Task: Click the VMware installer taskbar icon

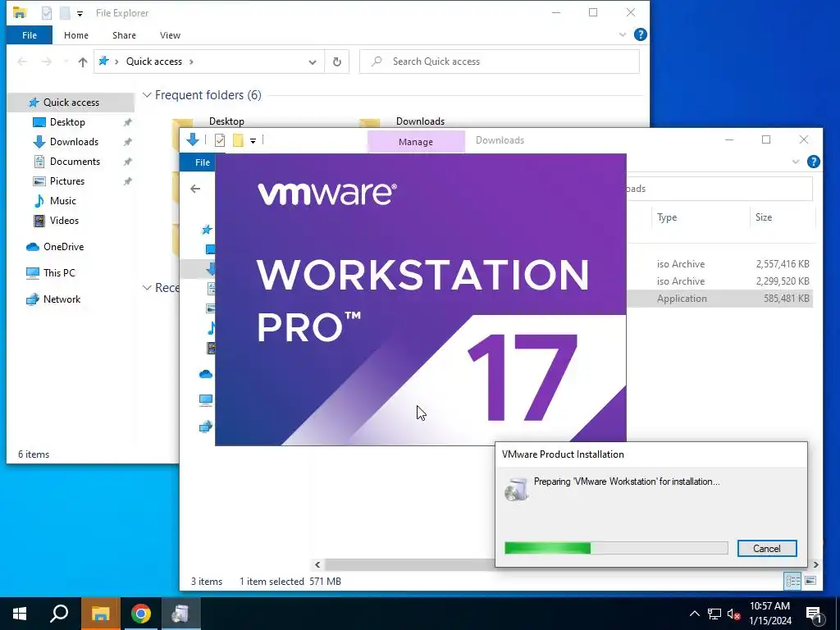Action: (x=180, y=614)
